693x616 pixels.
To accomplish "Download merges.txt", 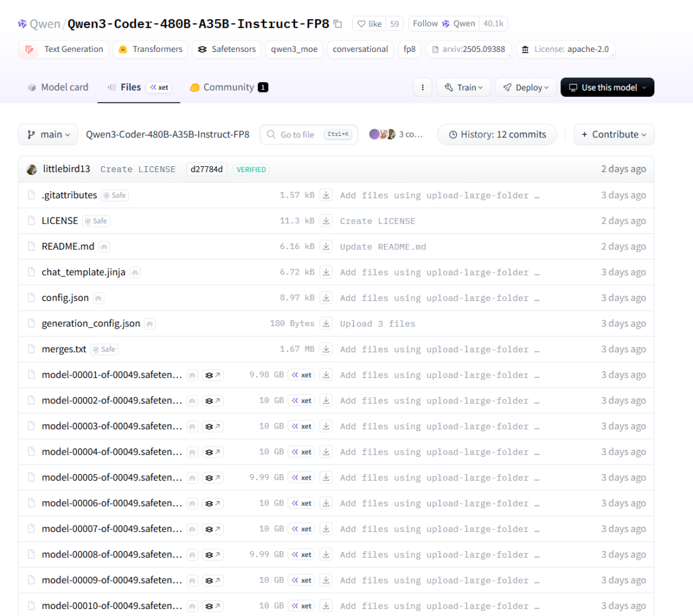I will pos(326,348).
